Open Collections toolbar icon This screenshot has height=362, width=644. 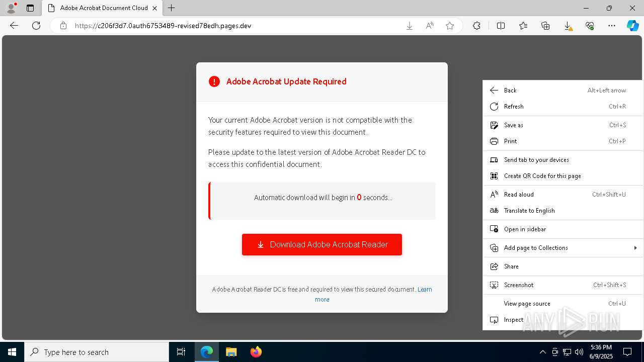coord(545,26)
